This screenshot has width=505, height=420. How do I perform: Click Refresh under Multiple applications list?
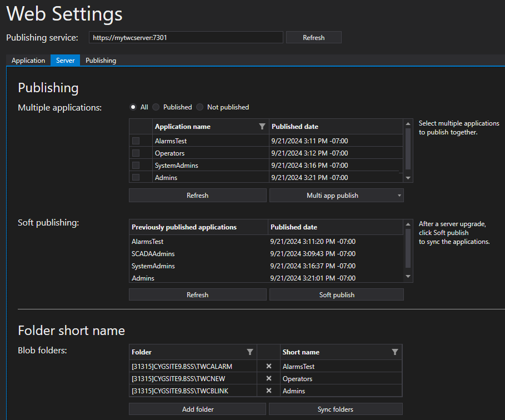coord(198,196)
